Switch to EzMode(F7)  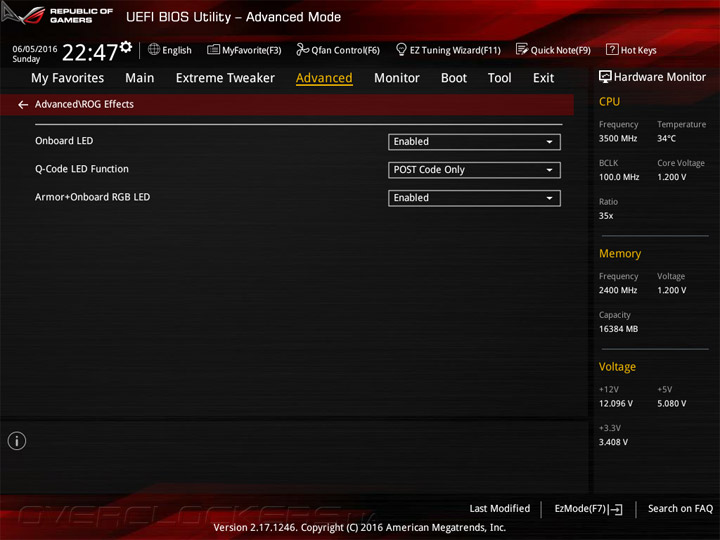coord(588,509)
